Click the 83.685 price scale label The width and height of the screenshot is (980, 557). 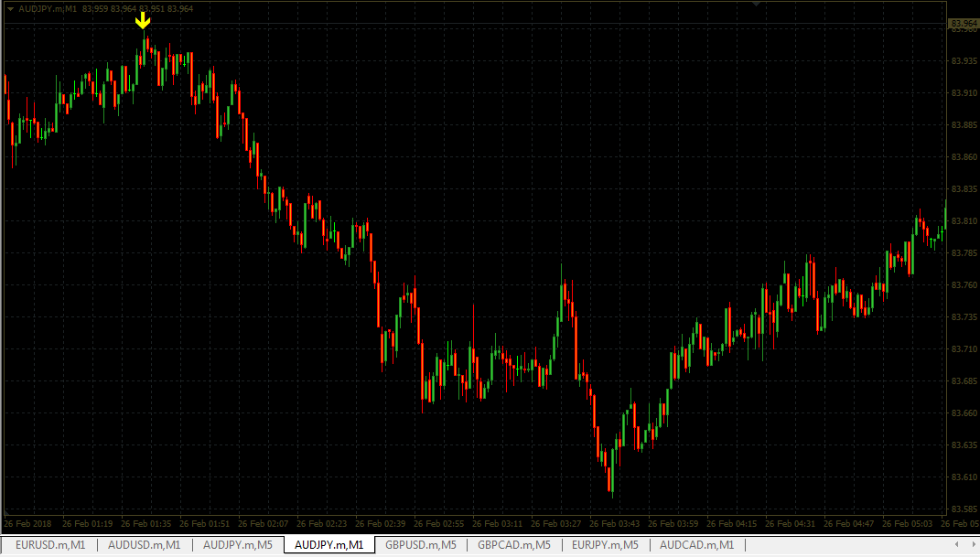point(964,380)
